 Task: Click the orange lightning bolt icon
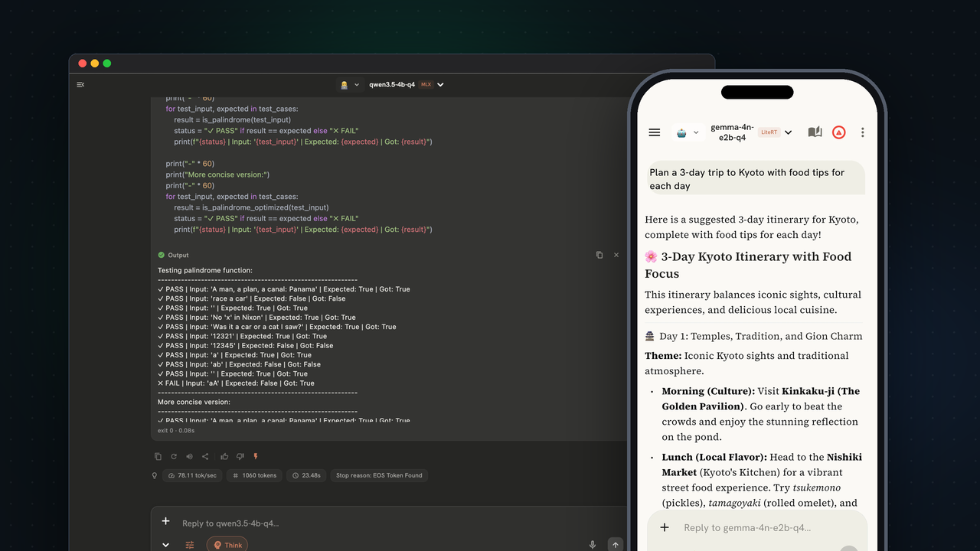(x=256, y=457)
